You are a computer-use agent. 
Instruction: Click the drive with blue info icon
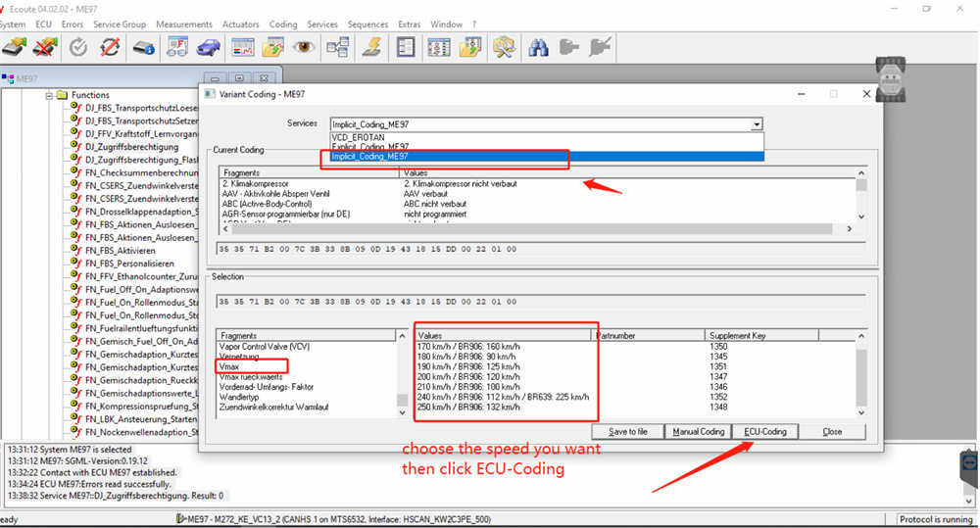(x=144, y=46)
